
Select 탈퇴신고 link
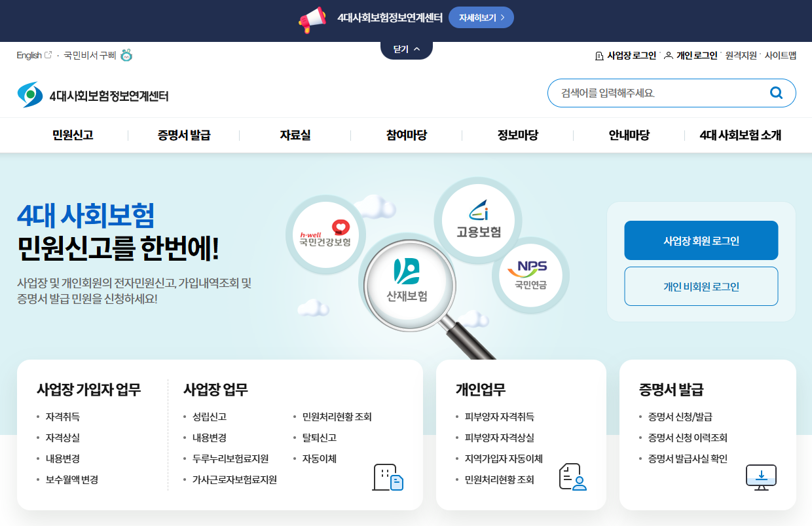coord(320,438)
